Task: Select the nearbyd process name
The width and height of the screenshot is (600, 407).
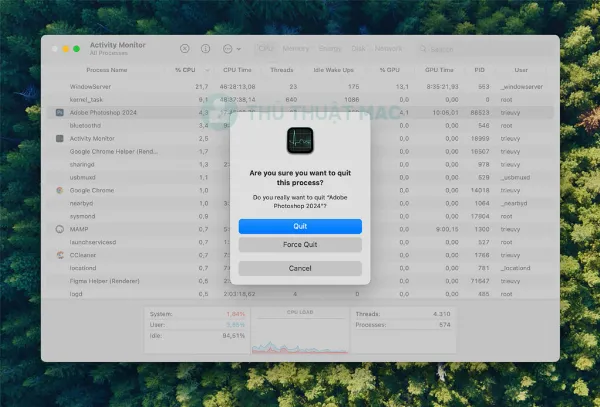Action: (81, 203)
